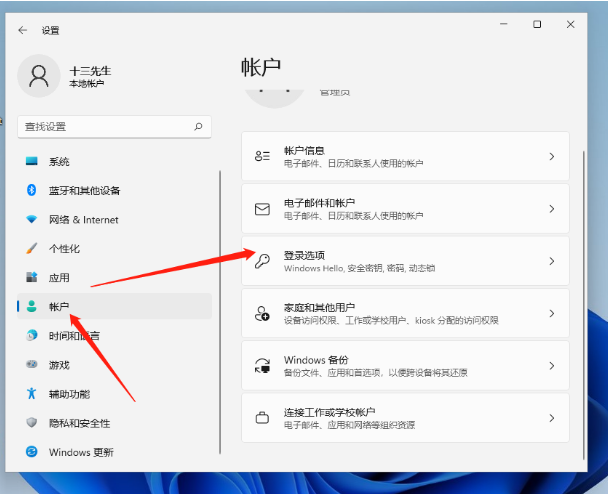Click the 本地帐户 label under user name
The height and width of the screenshot is (494, 608).
click(x=86, y=83)
